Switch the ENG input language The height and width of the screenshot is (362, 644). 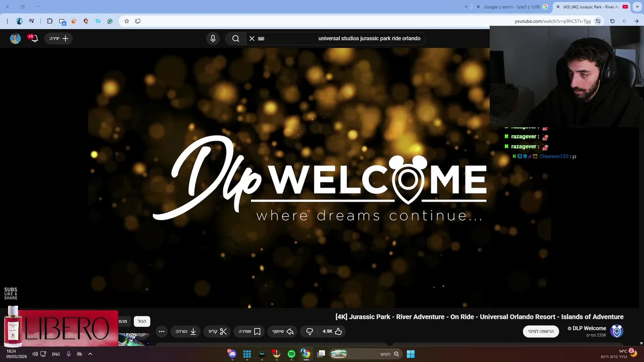pyautogui.click(x=56, y=354)
